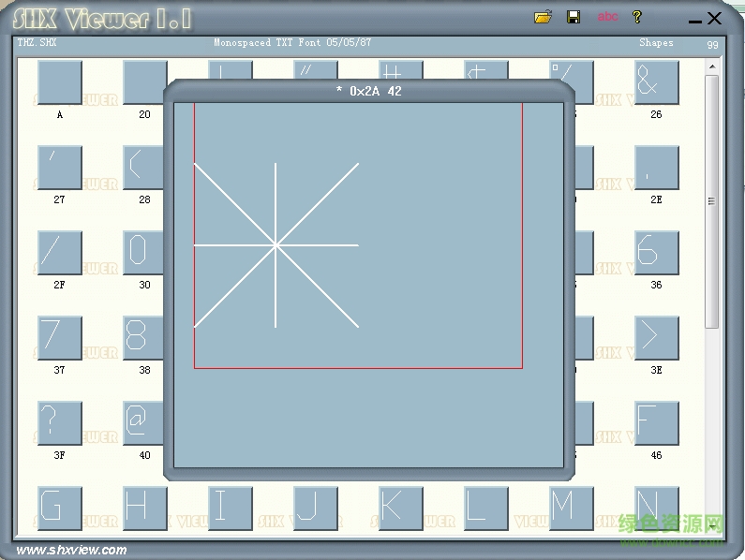This screenshot has width=745, height=560.
Task: Select the letter M shape tile
Action: click(x=572, y=508)
